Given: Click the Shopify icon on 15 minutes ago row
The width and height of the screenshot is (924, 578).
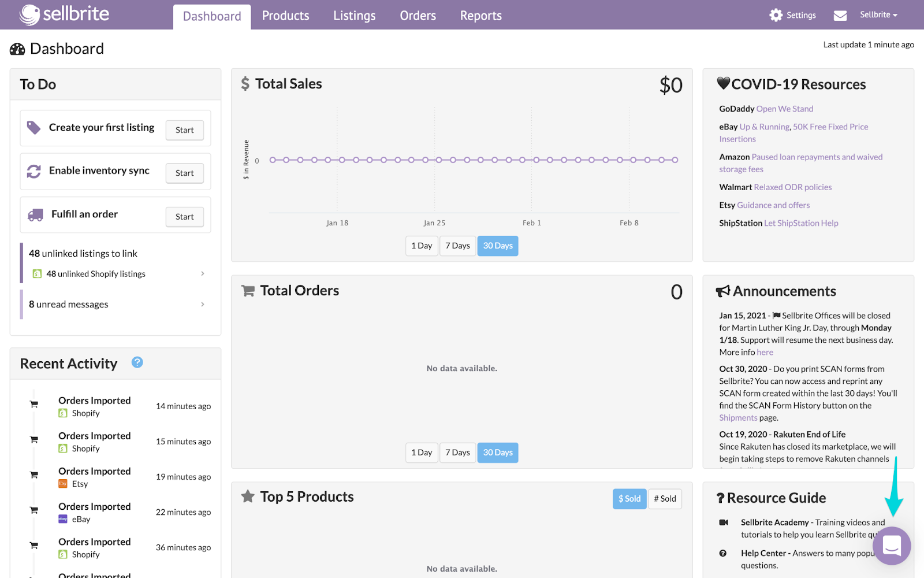Looking at the screenshot, I should tap(63, 449).
